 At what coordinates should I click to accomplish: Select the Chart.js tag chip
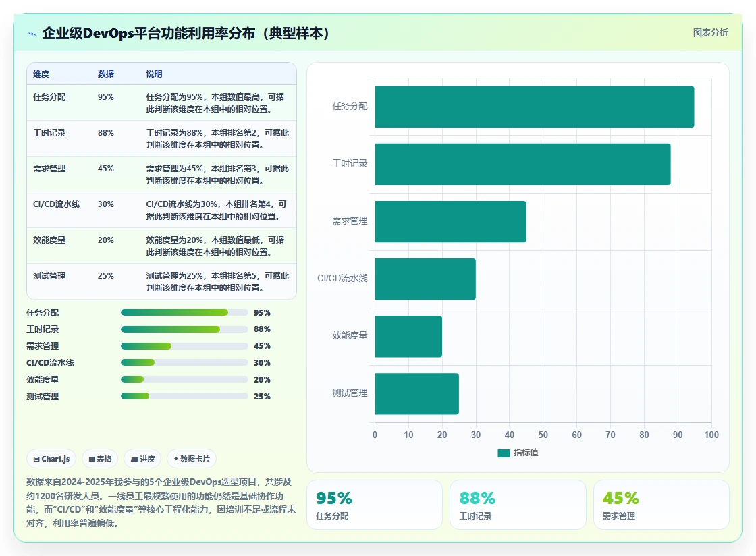[x=51, y=459]
